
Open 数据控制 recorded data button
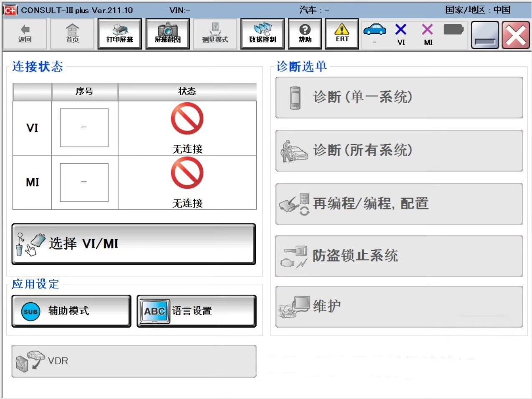263,34
